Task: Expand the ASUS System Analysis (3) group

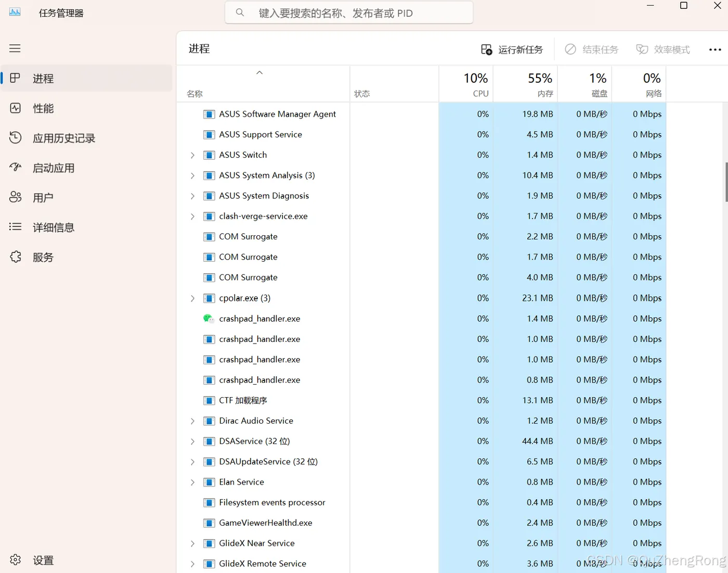Action: (192, 175)
